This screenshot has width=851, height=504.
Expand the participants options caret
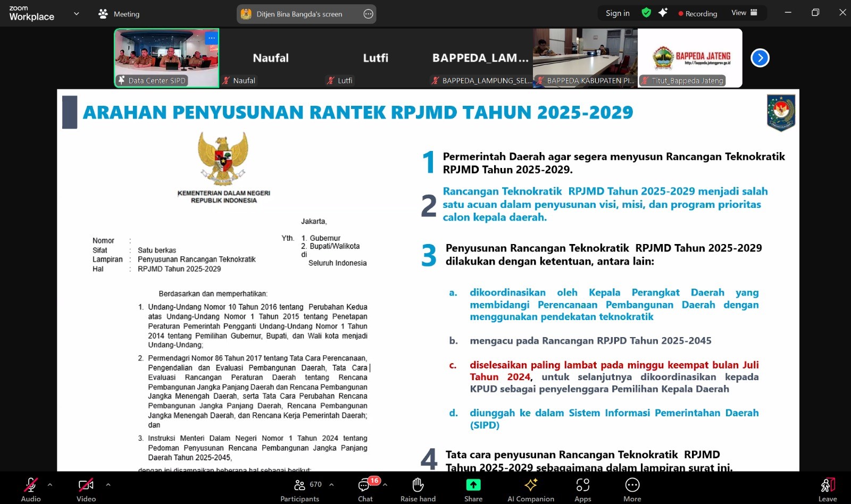pos(331,484)
